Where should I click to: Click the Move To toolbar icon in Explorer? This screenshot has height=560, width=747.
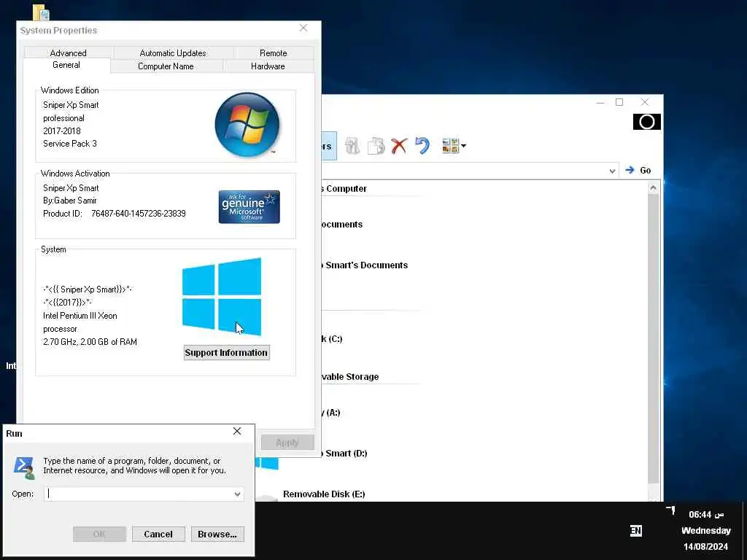point(352,146)
